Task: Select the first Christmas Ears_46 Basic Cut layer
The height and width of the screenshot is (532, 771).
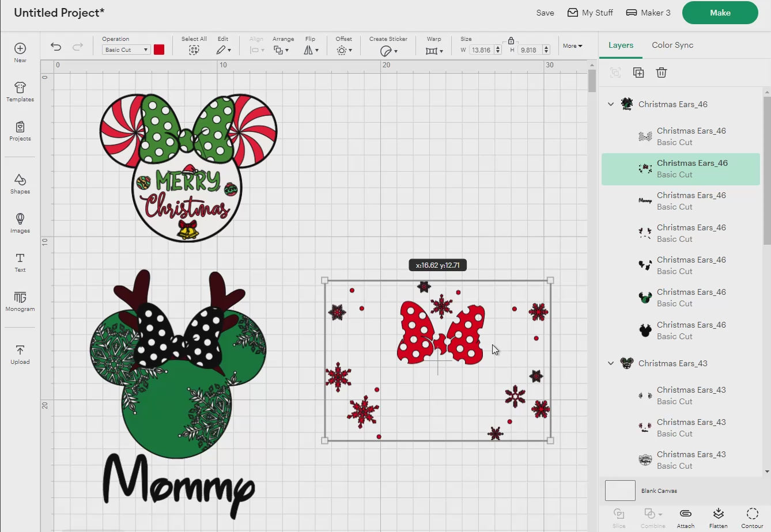Action: [681, 136]
